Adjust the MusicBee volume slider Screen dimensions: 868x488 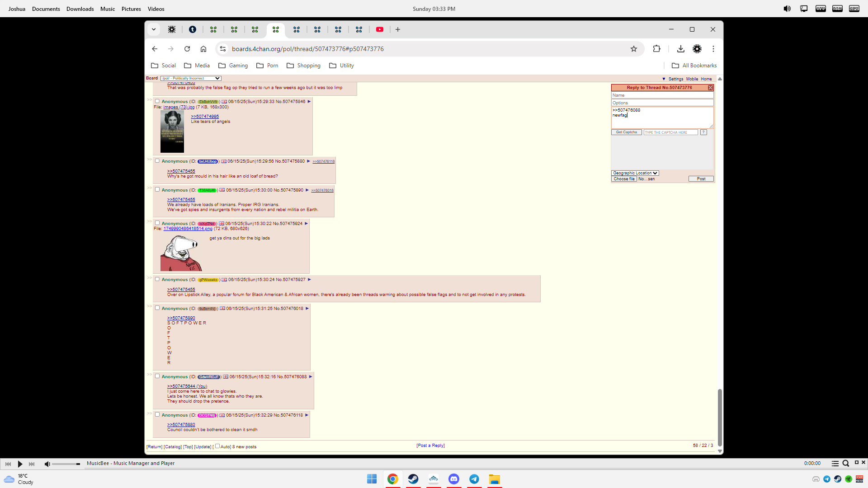[66, 464]
